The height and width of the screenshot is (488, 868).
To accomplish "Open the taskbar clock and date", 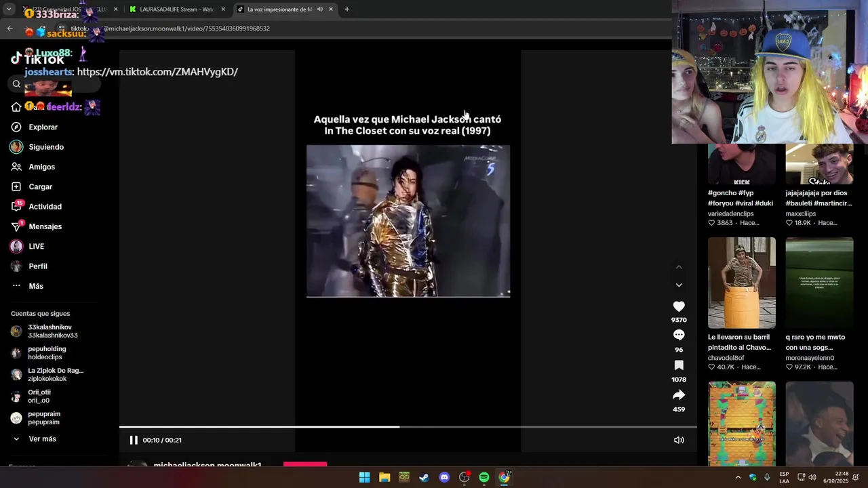I will click(837, 477).
